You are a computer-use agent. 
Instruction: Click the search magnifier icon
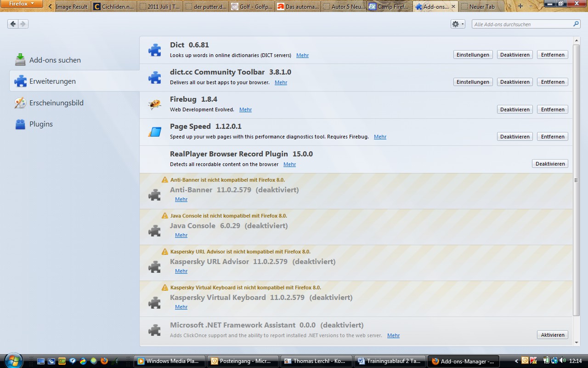(x=576, y=24)
